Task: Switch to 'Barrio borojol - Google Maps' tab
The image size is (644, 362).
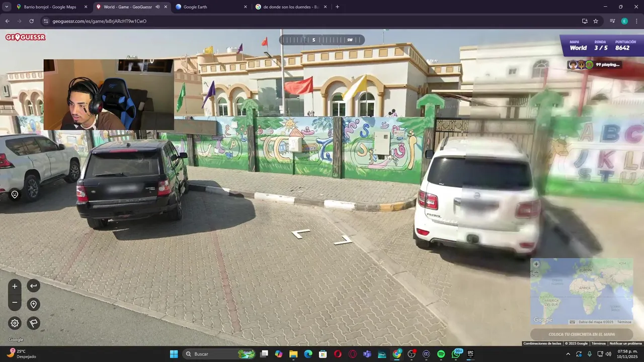Action: point(50,7)
